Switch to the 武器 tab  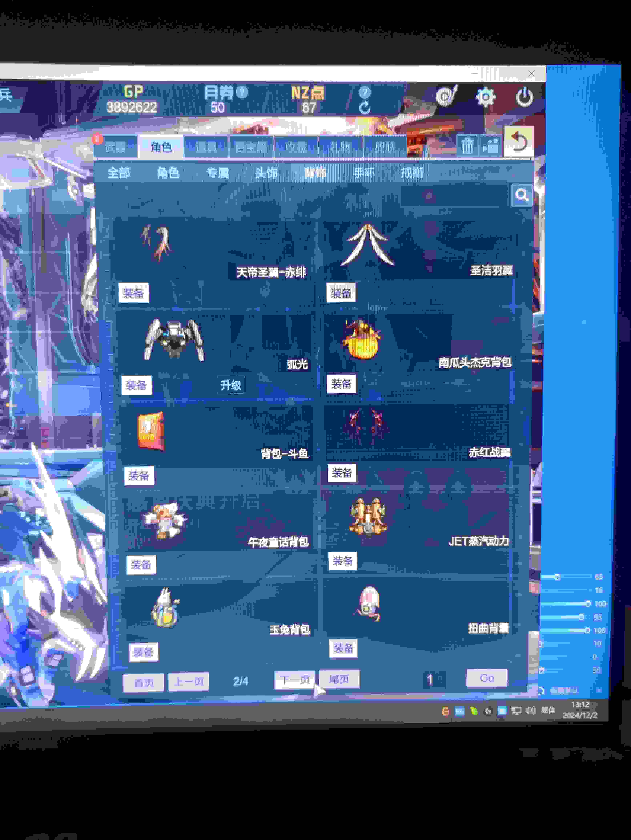115,147
